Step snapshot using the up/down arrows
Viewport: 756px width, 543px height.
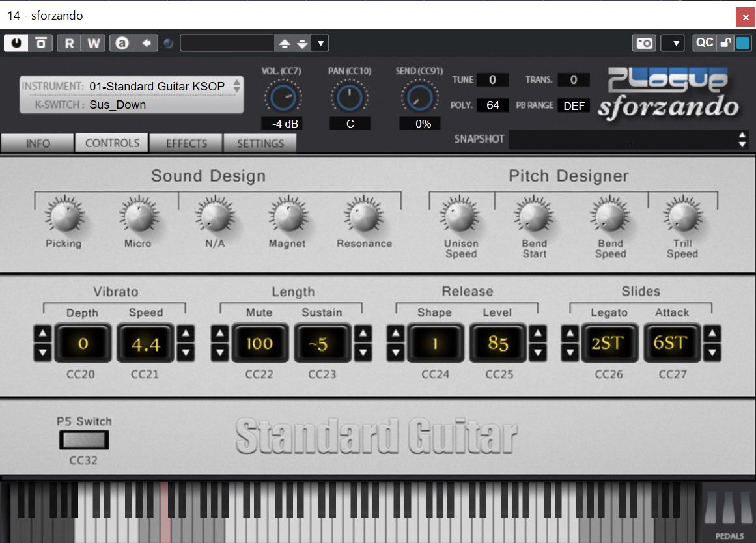click(742, 140)
